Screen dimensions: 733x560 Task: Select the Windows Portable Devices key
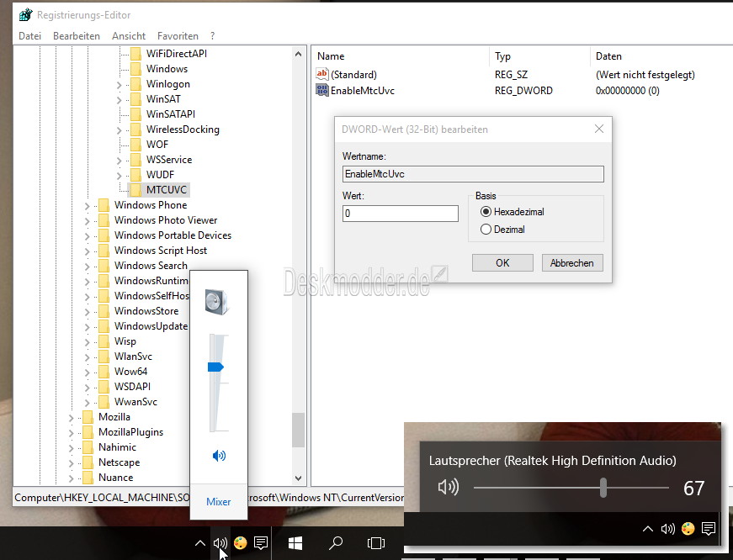pos(173,235)
